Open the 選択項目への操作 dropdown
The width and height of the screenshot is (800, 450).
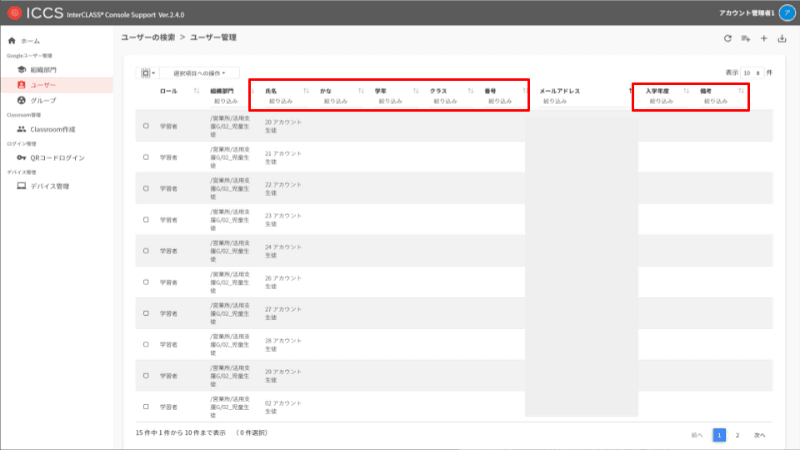(x=199, y=73)
